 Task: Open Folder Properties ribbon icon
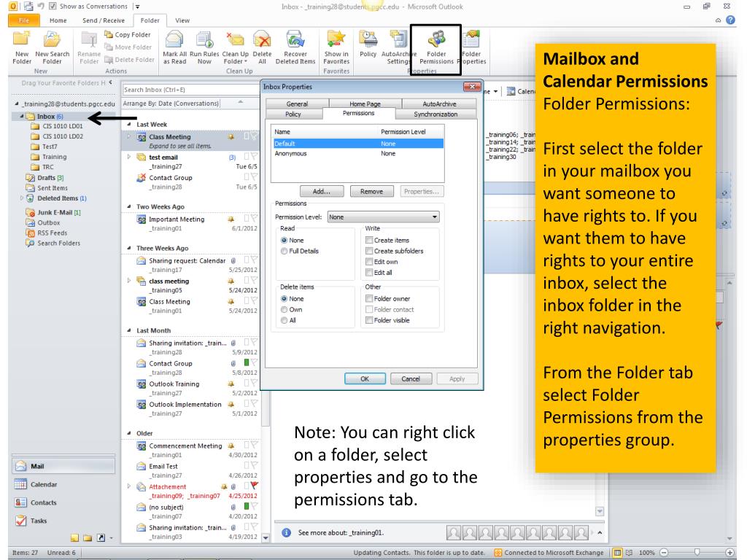[472, 47]
